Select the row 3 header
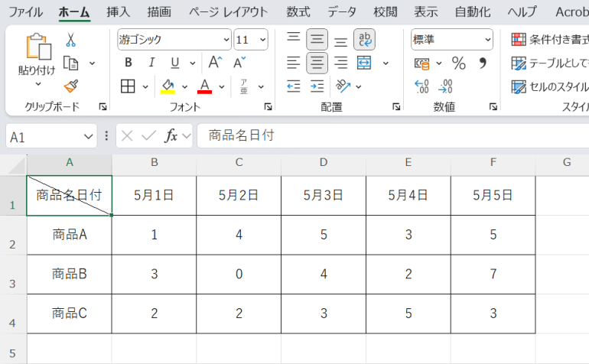Image resolution: width=589 pixels, height=364 pixels. point(13,275)
